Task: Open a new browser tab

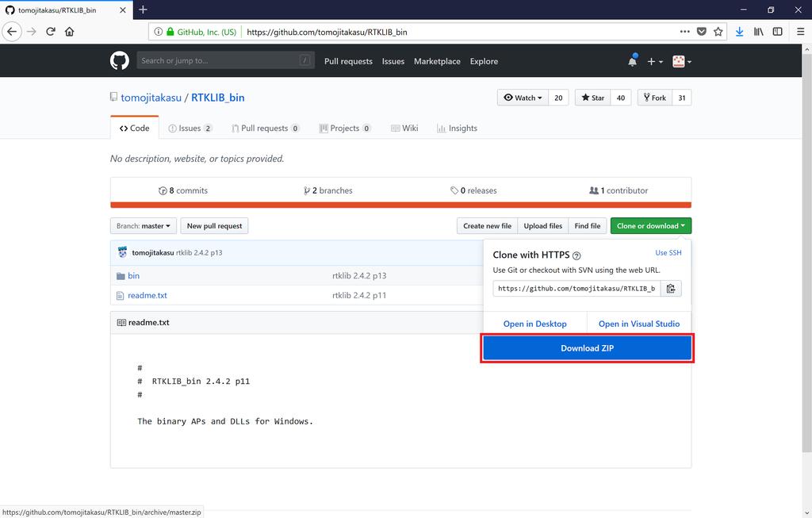Action: (143, 10)
